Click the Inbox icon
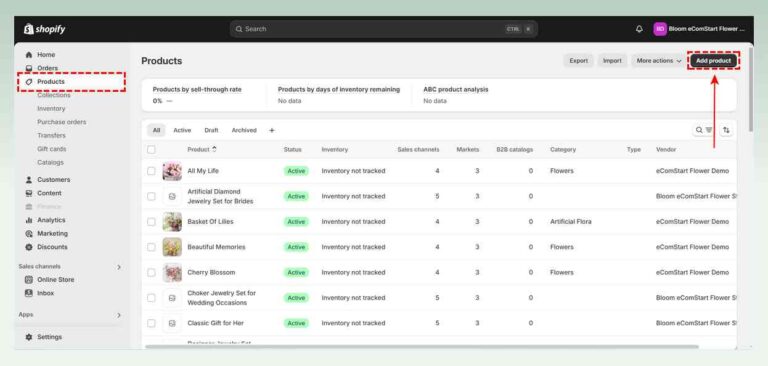Viewport: 768px width, 366px height. click(x=29, y=293)
